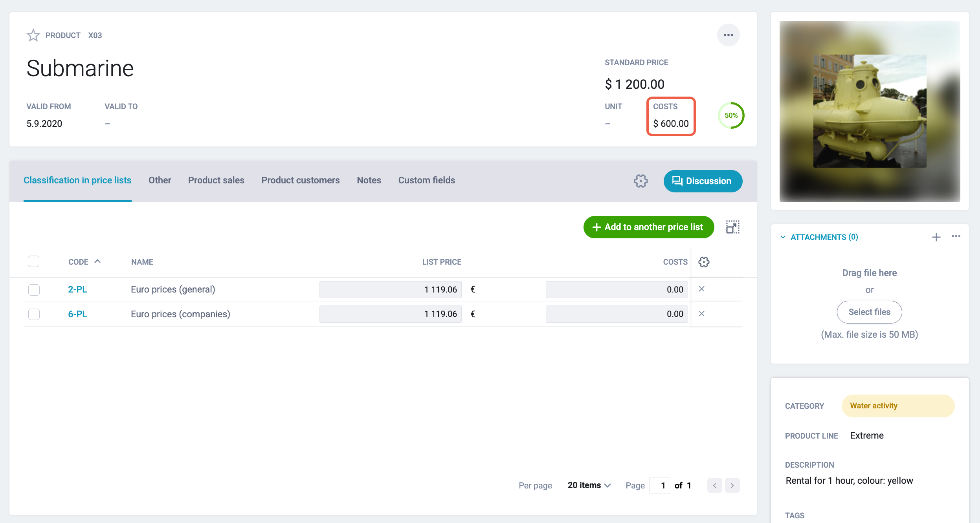The image size is (980, 523).
Task: Collapse the Attachments section
Action: 783,237
